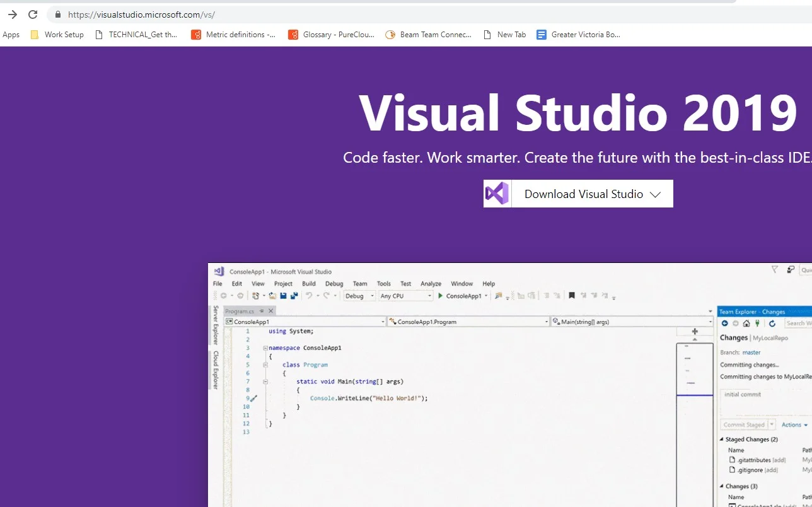Click the bookmark flag toolbar icon
The image size is (812, 507).
coord(572,296)
